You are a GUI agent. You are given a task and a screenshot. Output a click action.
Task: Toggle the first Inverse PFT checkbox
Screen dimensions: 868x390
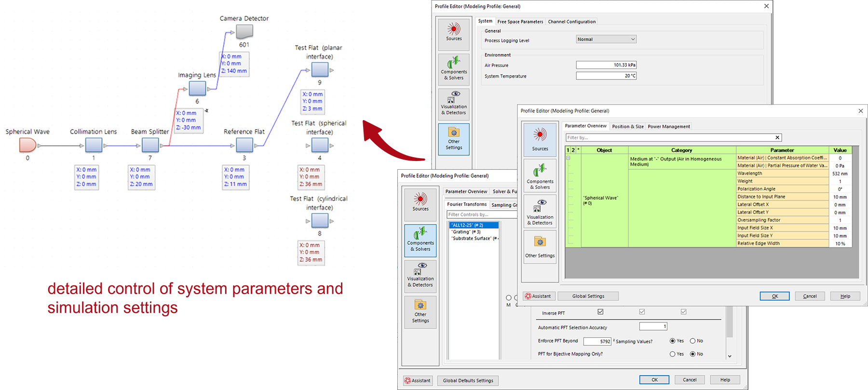[x=600, y=312]
